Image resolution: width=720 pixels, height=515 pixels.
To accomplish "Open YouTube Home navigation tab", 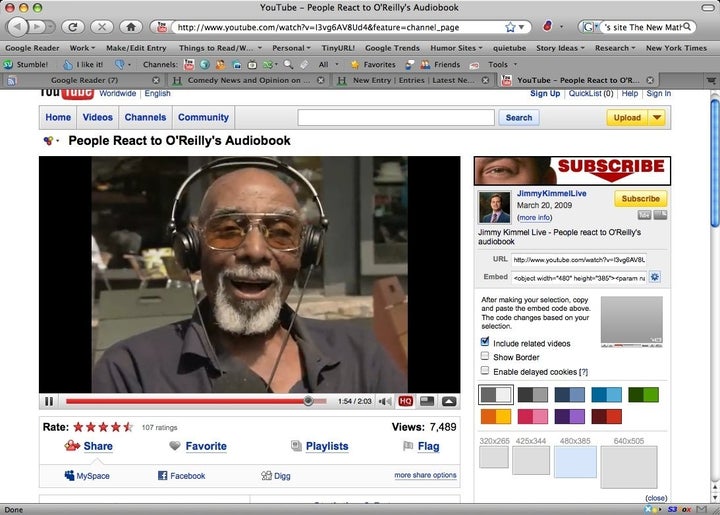I will 58,118.
